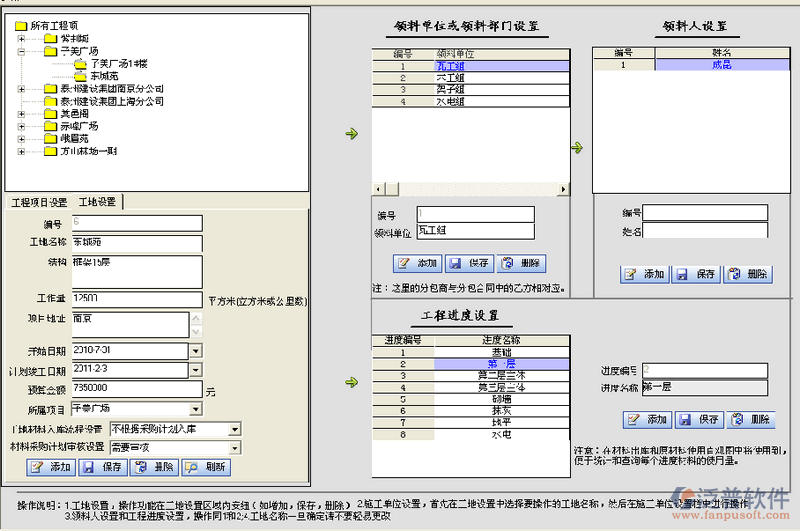
Task: Click green arrow beside 工程进度 table
Action: [x=351, y=381]
